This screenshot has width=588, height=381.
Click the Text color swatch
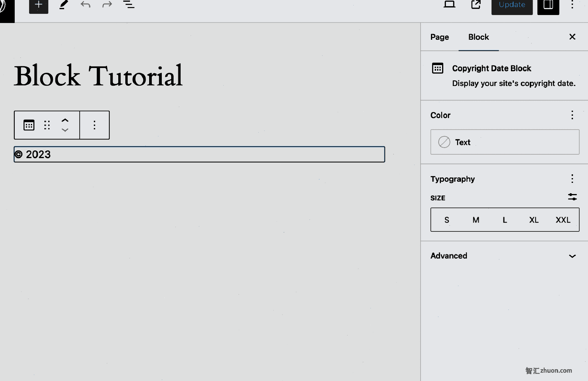point(444,142)
